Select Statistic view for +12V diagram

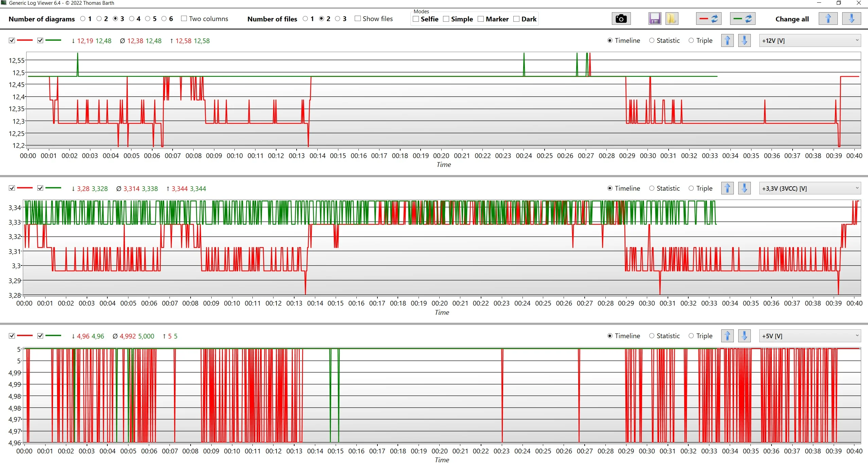pos(652,40)
